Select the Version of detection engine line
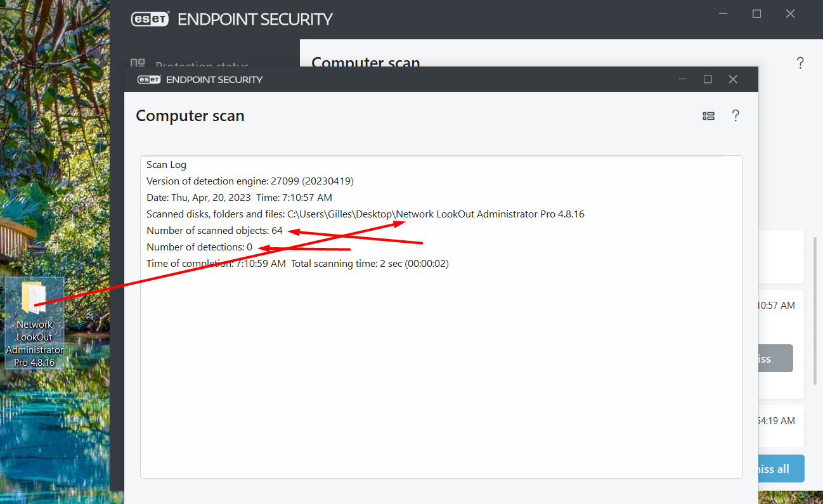The image size is (823, 504). click(x=250, y=181)
